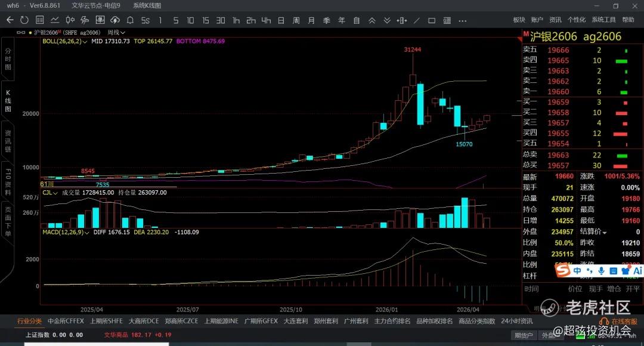Open the 系统工具 menu
Screen dimensions: 644x346
pyautogui.click(x=603, y=20)
